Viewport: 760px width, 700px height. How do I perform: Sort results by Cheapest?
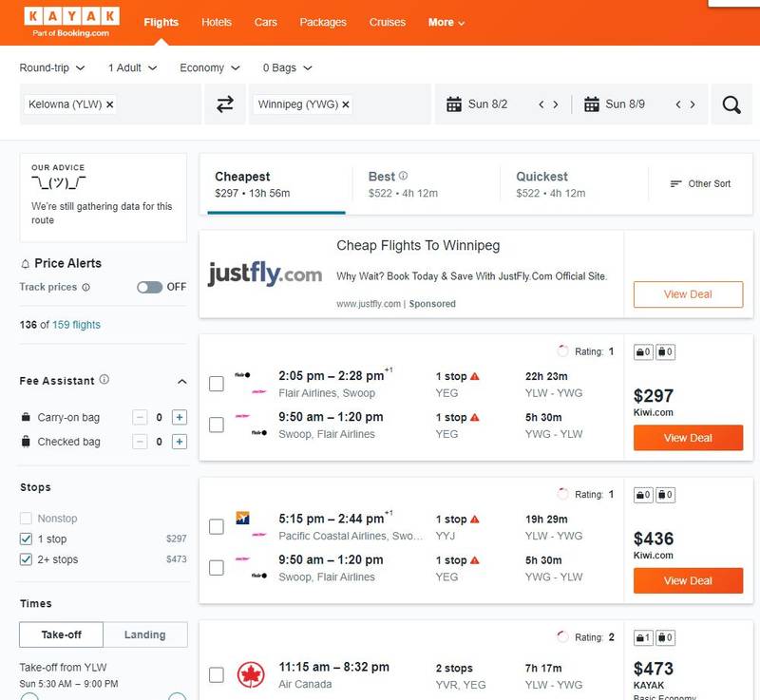(x=276, y=184)
